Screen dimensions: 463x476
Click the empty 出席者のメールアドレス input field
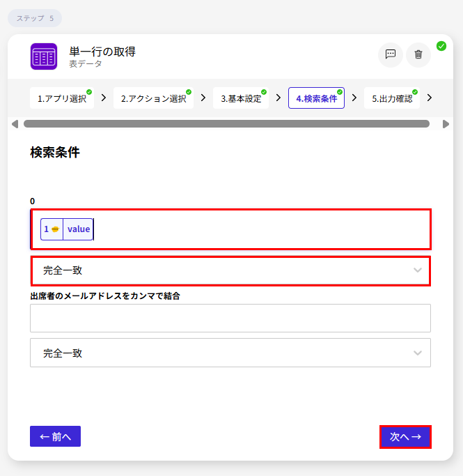tap(230, 318)
